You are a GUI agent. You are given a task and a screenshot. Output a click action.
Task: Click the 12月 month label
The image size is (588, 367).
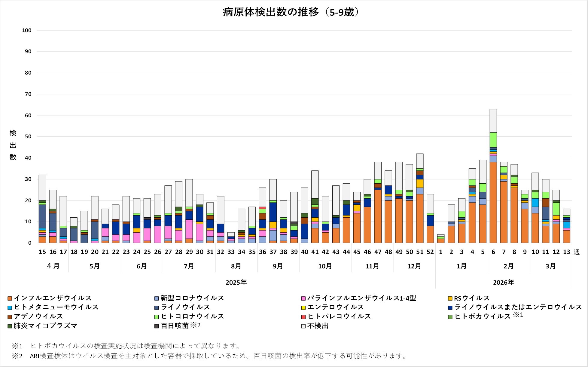[414, 266]
